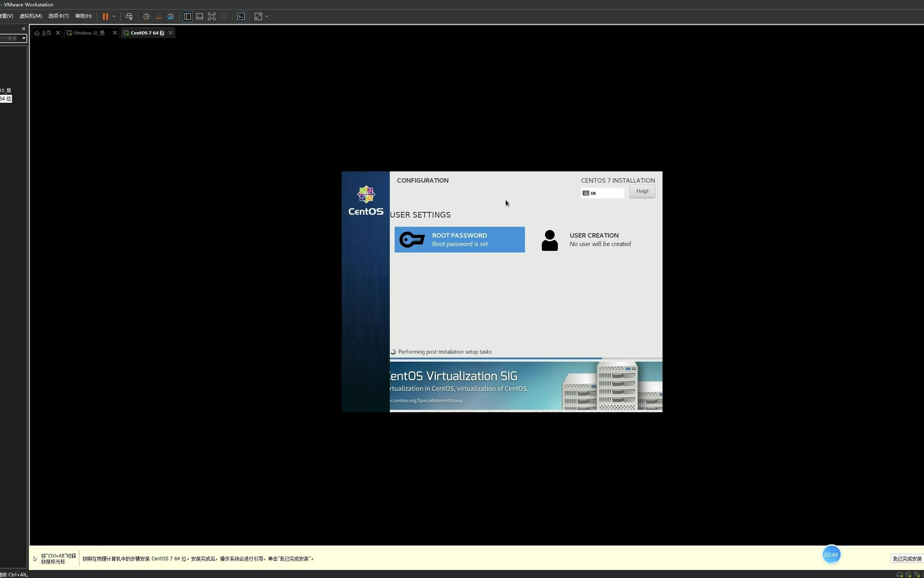Click the revert to snapshot icon
This screenshot has height=578, width=924.
click(x=158, y=16)
